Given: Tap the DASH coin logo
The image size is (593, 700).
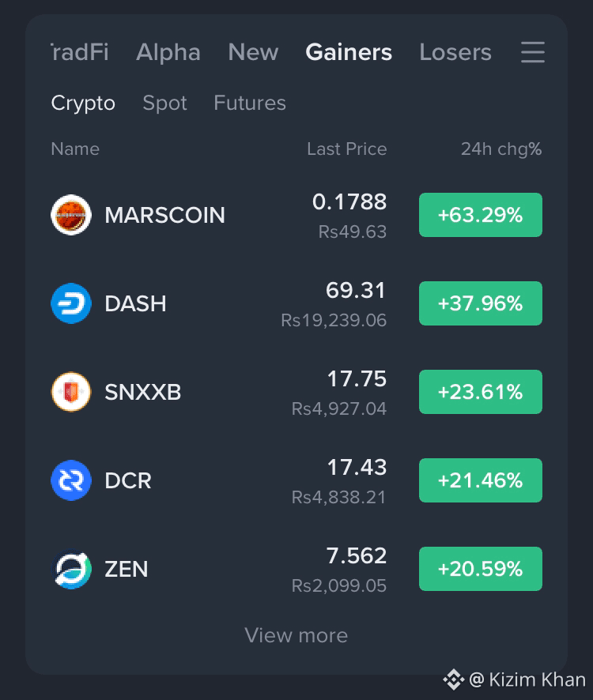Looking at the screenshot, I should tap(71, 303).
